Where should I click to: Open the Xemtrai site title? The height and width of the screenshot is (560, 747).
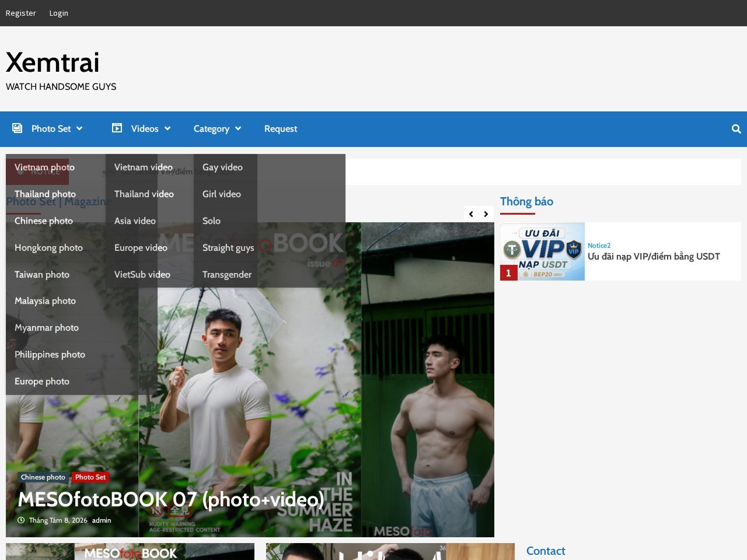click(x=53, y=62)
